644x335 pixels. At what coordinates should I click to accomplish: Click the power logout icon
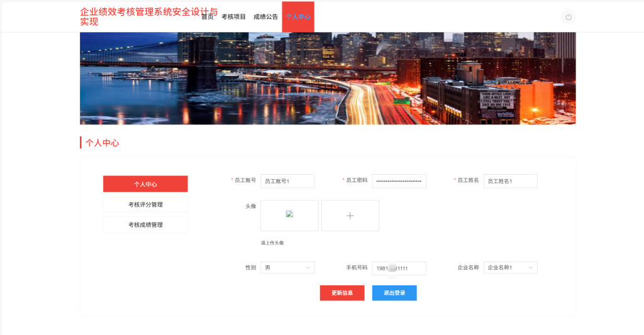(569, 17)
